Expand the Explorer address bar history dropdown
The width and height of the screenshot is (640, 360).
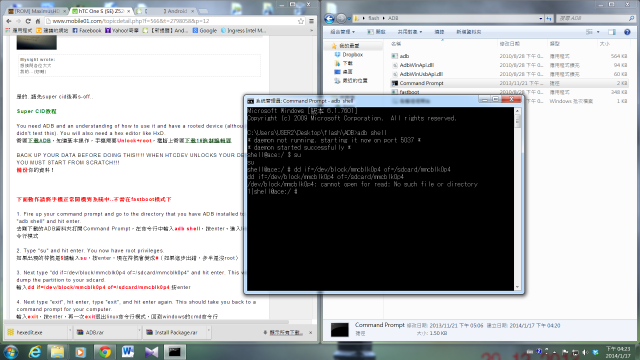(x=540, y=18)
